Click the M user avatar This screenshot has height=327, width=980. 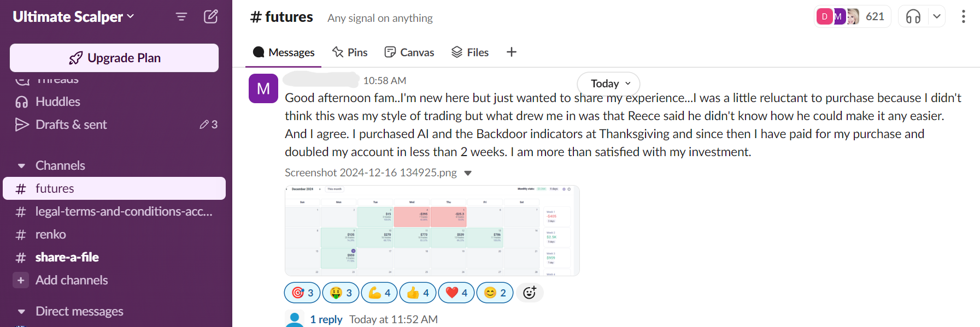pos(263,88)
